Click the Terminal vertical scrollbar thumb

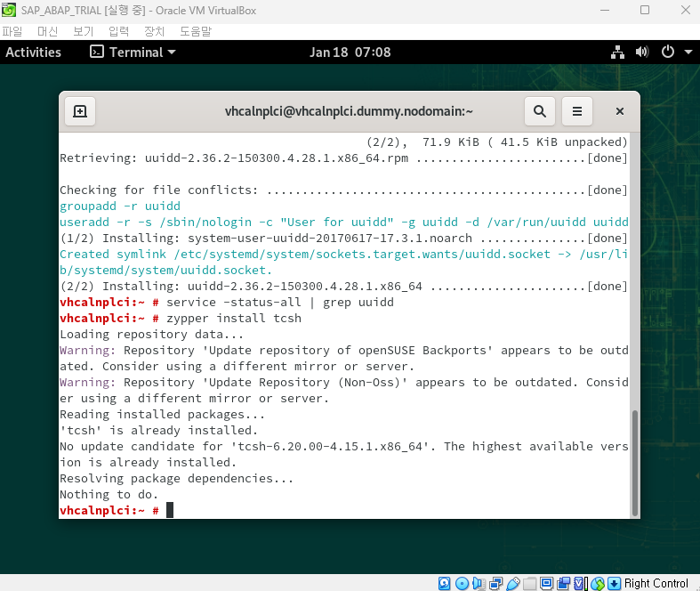coord(634,463)
